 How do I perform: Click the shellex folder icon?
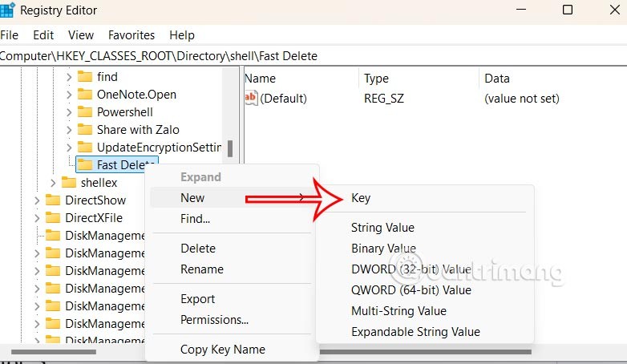pos(69,183)
